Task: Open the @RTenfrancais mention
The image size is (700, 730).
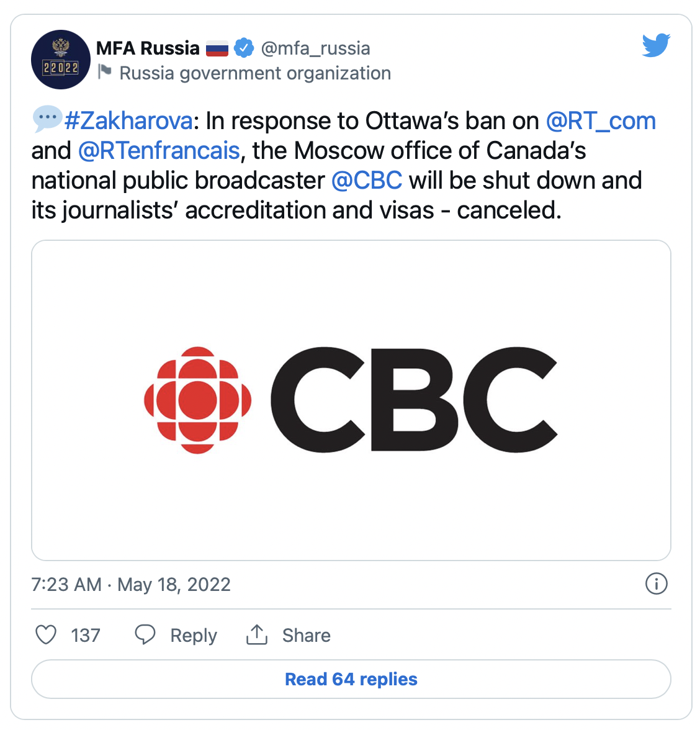Action: pos(159,151)
